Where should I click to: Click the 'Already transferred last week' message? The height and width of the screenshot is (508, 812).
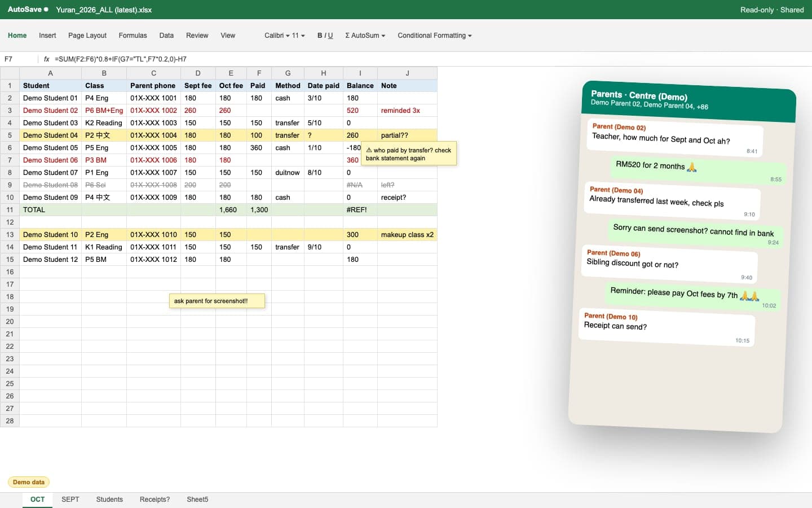[672, 201]
